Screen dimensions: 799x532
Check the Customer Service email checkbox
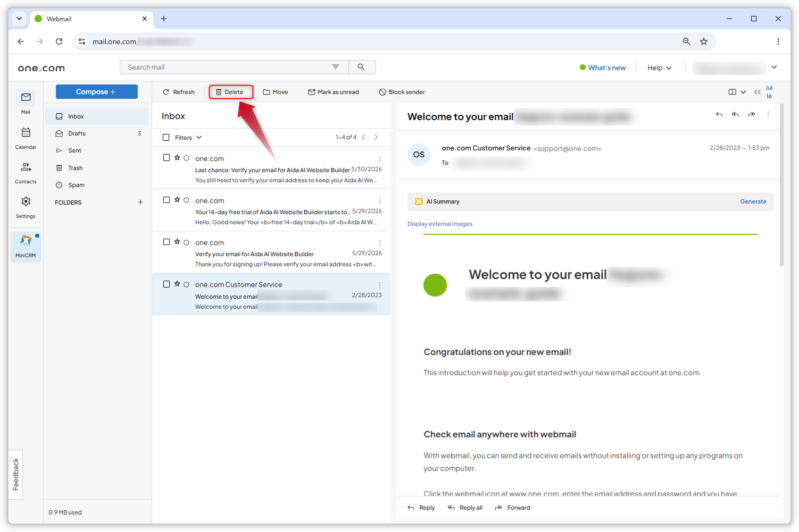(x=167, y=284)
